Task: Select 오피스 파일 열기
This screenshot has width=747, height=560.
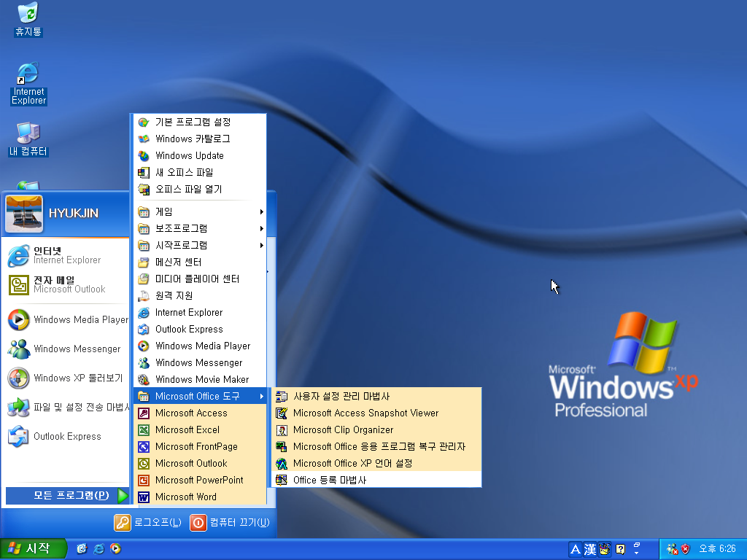Action: [200, 189]
